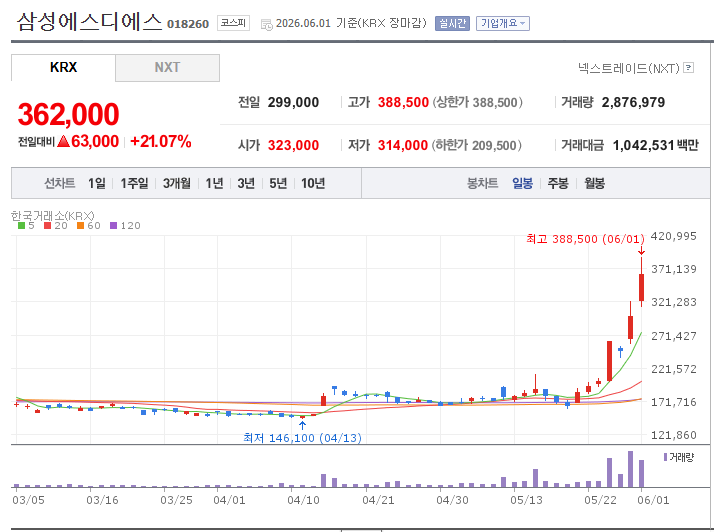Screen dimensions: 714x532
Task: Show the 주봉 weekly candle chart
Action: [x=558, y=183]
